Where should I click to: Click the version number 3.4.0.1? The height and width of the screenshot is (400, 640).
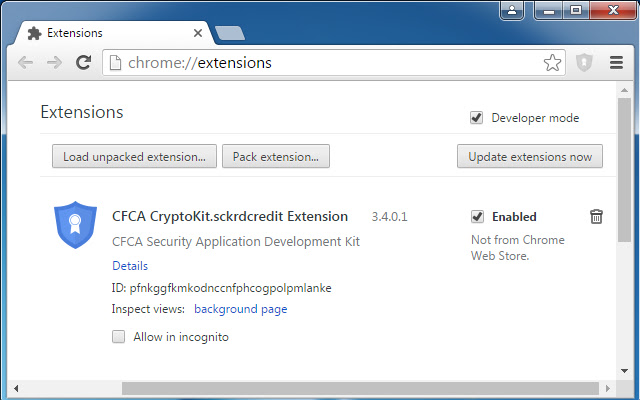(389, 216)
